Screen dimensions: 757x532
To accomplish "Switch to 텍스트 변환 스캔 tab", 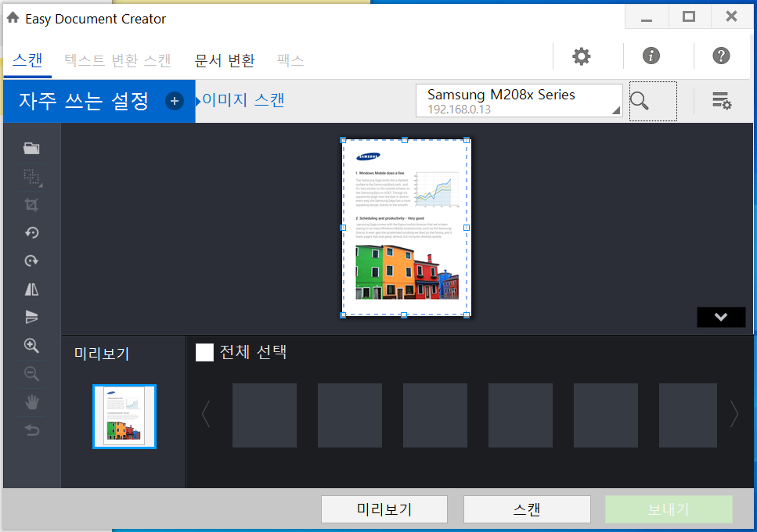I will point(117,60).
